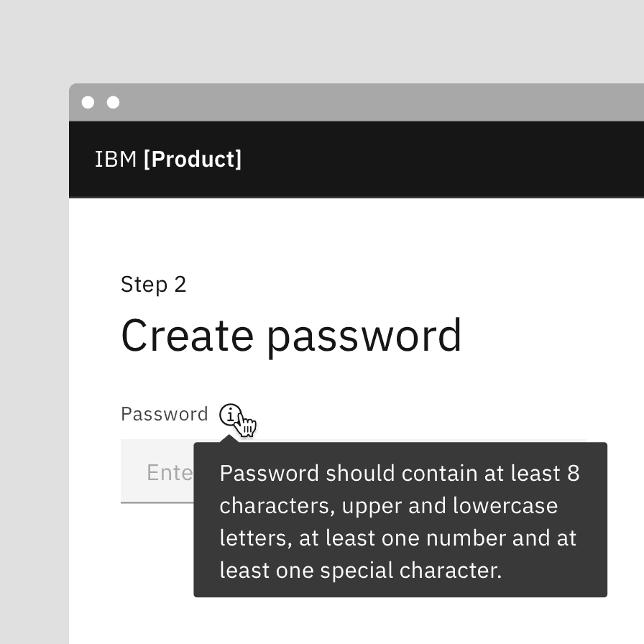
Task: Open the IBM [Product] home link
Action: 168,160
